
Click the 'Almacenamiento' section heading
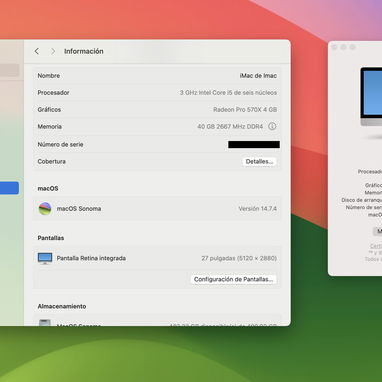click(x=62, y=306)
